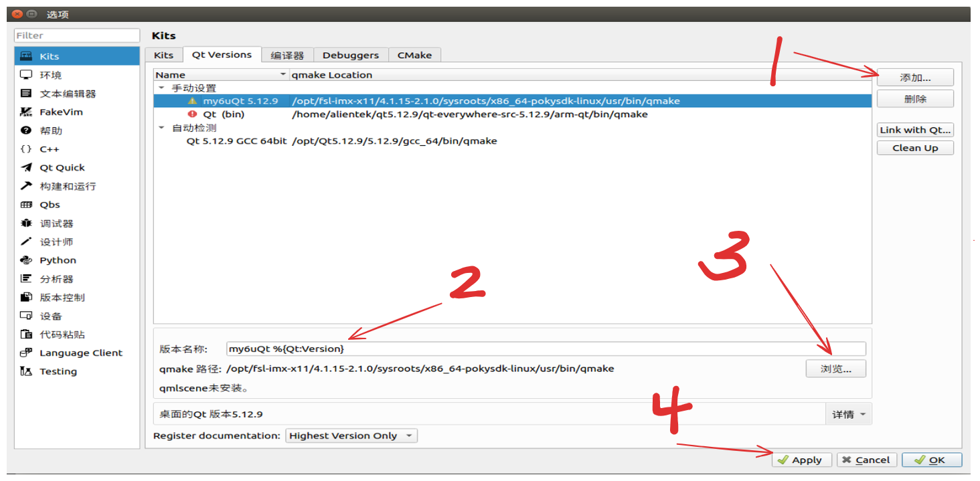
Task: Switch to the Debuggers tab
Action: [351, 55]
